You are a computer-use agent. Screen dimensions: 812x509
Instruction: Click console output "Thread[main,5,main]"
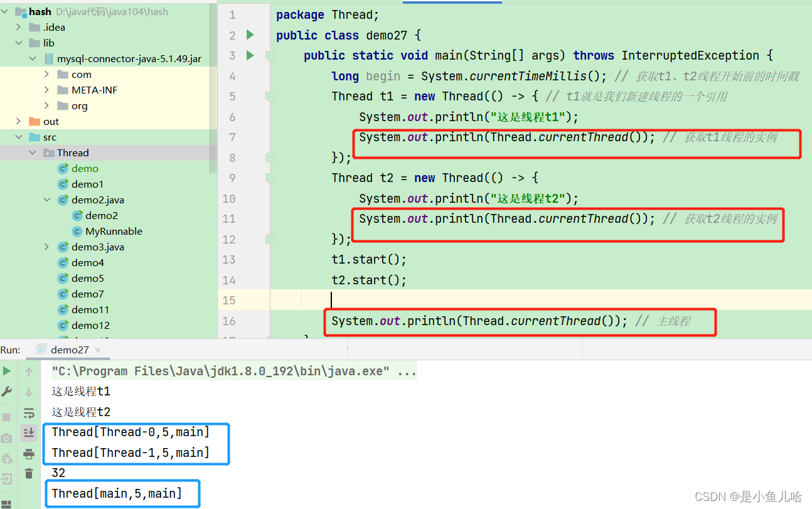[117, 493]
